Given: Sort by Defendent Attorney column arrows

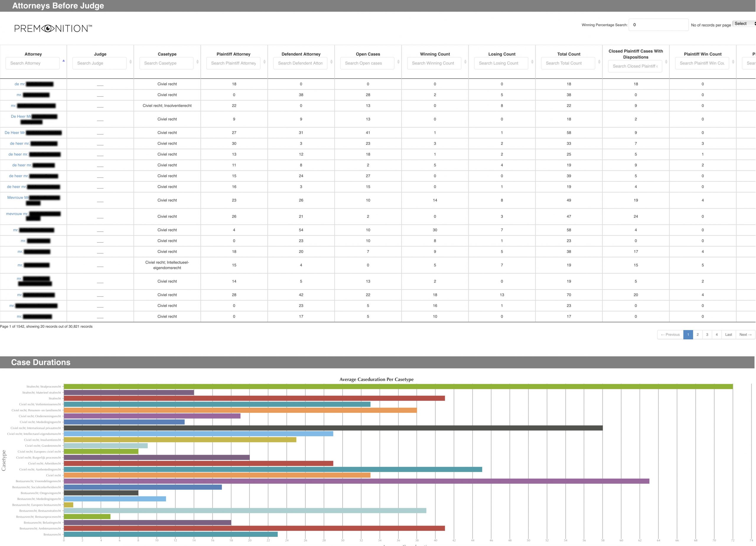Looking at the screenshot, I should click(x=331, y=62).
